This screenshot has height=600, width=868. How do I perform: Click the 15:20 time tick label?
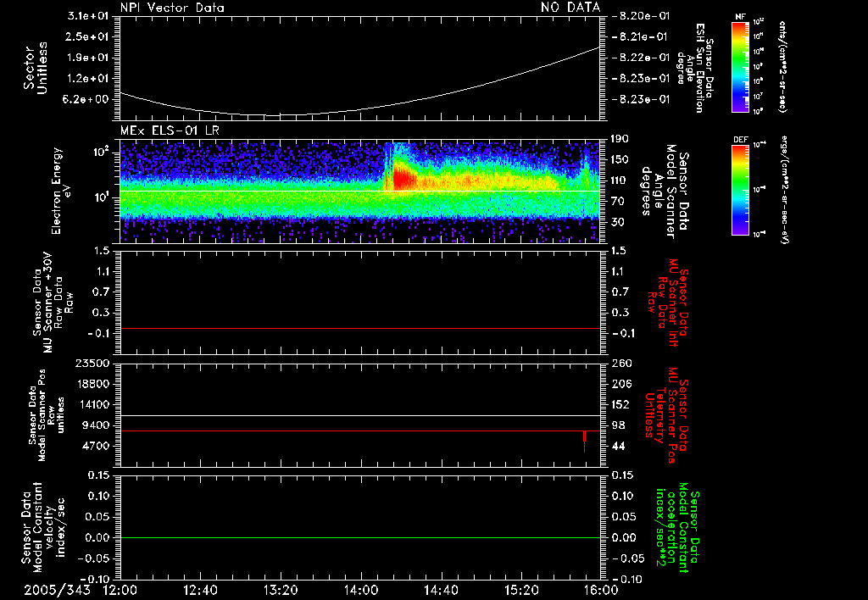point(521,590)
